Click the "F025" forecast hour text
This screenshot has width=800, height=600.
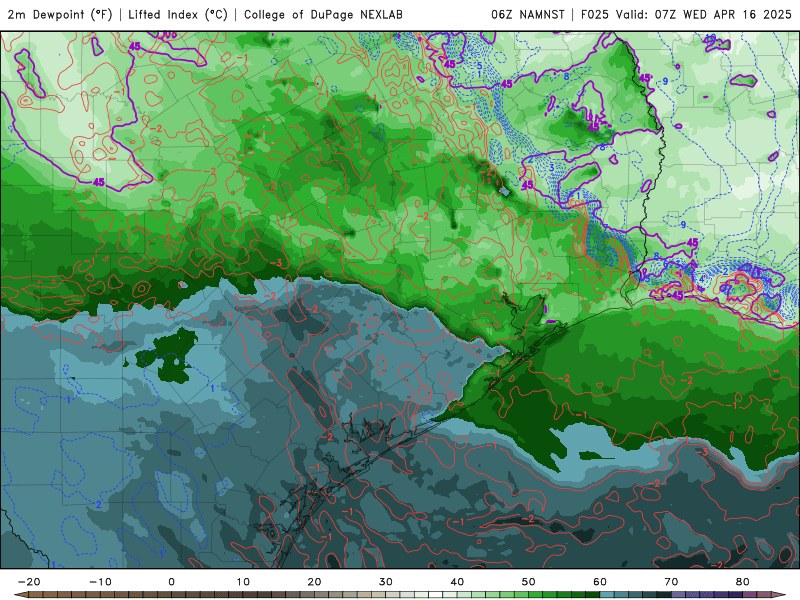[595, 14]
